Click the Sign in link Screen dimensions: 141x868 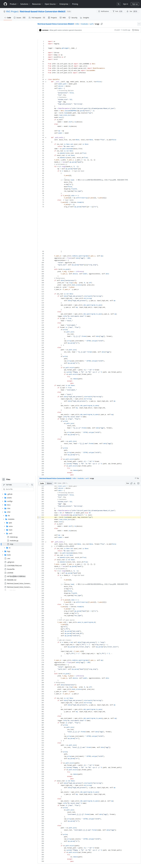[x=126, y=4]
